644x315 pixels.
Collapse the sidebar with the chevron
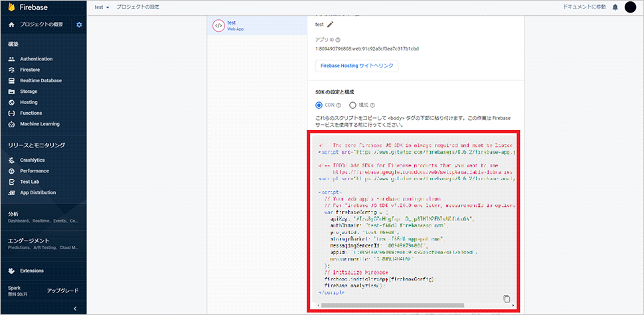pyautogui.click(x=75, y=308)
